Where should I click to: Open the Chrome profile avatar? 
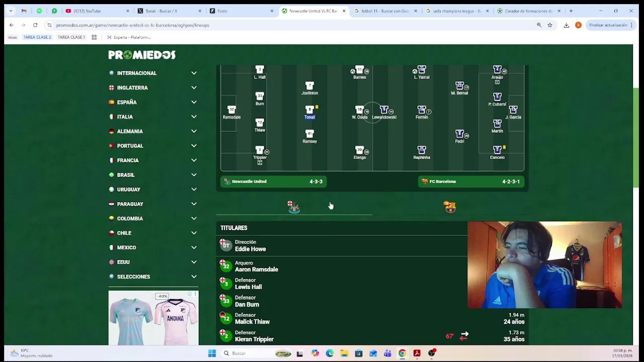[578, 25]
